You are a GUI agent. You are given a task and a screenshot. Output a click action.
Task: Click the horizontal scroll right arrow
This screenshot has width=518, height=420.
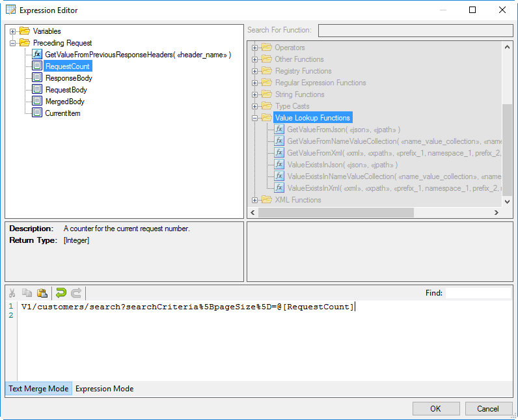(497, 212)
